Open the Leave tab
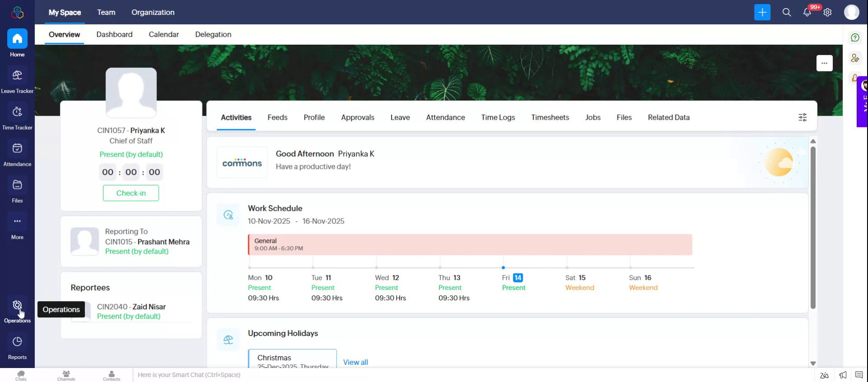868x382 pixels. (x=400, y=117)
